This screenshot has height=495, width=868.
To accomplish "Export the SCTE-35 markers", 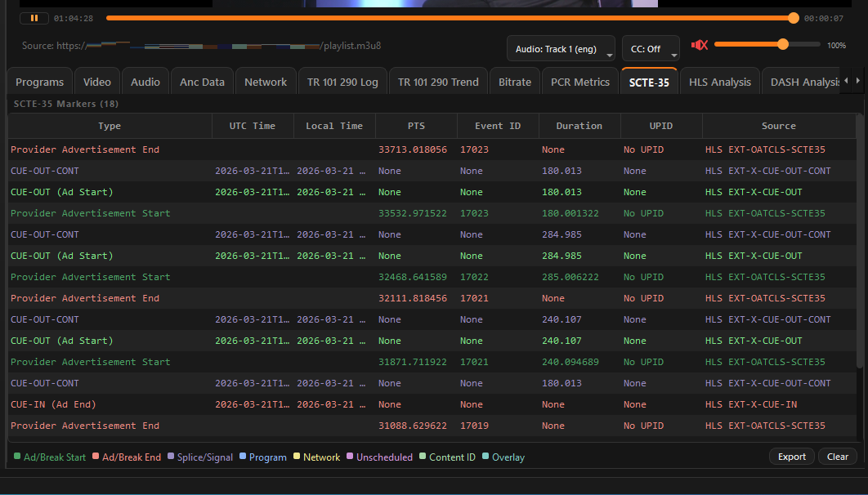I will point(791,457).
